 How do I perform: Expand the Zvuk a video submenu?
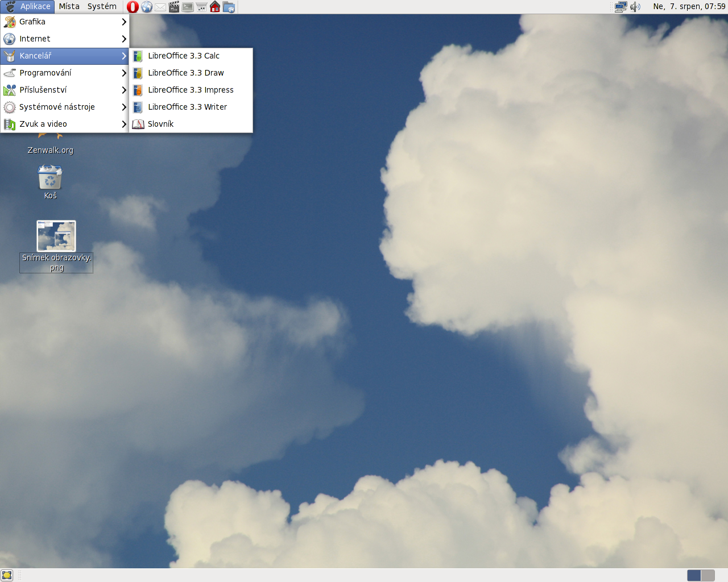(x=65, y=124)
